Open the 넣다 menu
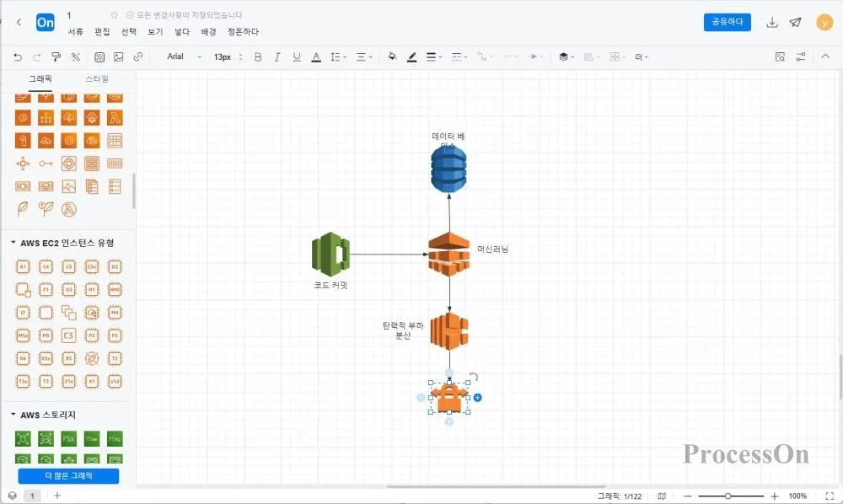Viewport: 843px width, 504px height. coord(182,32)
